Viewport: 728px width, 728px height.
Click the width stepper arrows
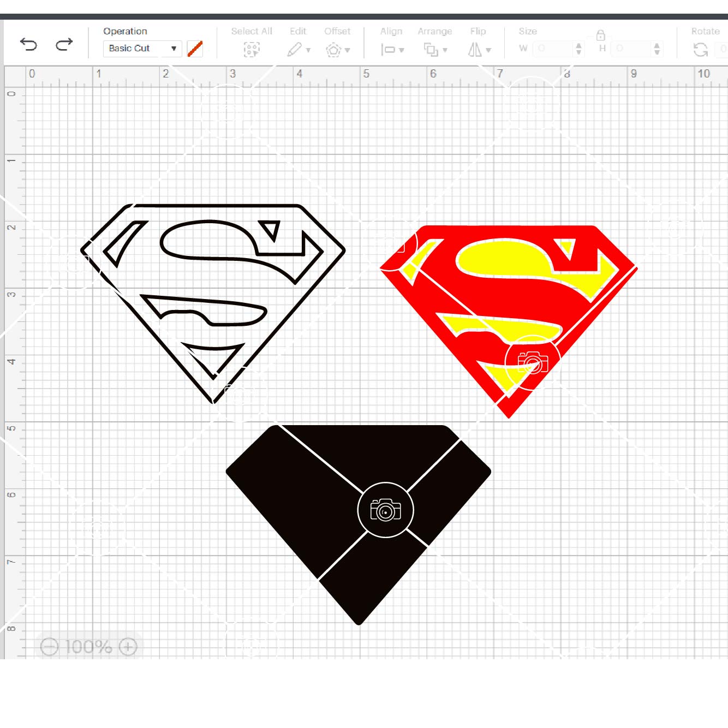(578, 49)
